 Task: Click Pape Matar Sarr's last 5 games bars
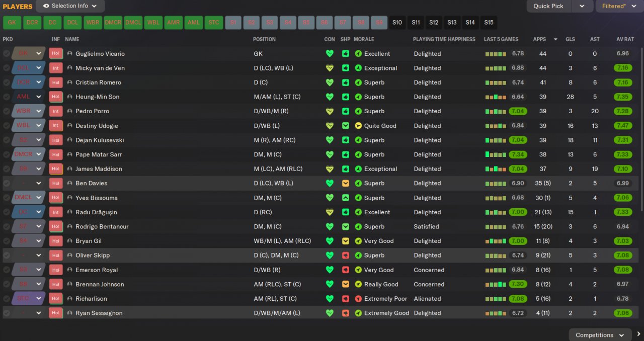[x=496, y=154]
